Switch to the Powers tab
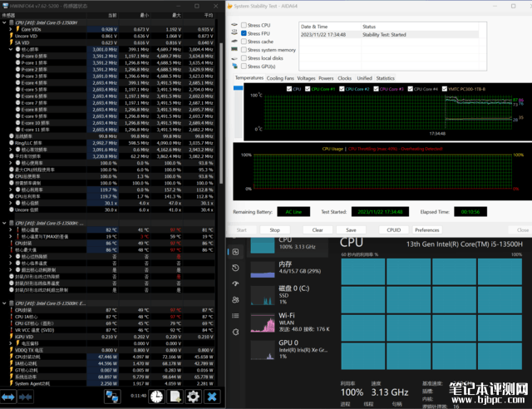Viewport: 532px width, 409px height. point(326,78)
